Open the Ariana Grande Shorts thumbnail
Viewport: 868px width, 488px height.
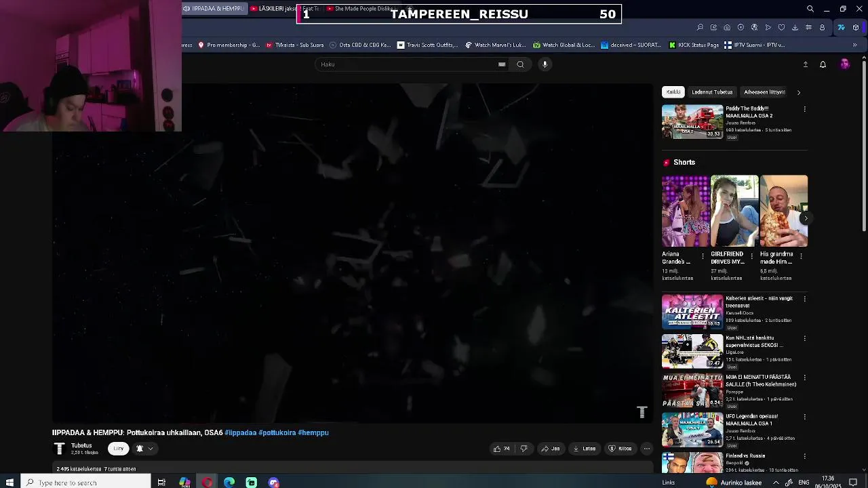686,211
